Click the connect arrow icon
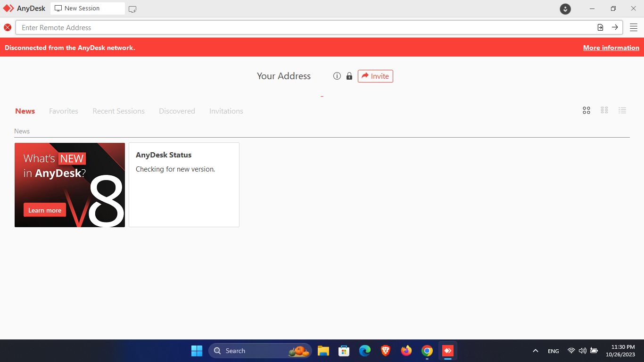The height and width of the screenshot is (362, 644). tap(615, 27)
